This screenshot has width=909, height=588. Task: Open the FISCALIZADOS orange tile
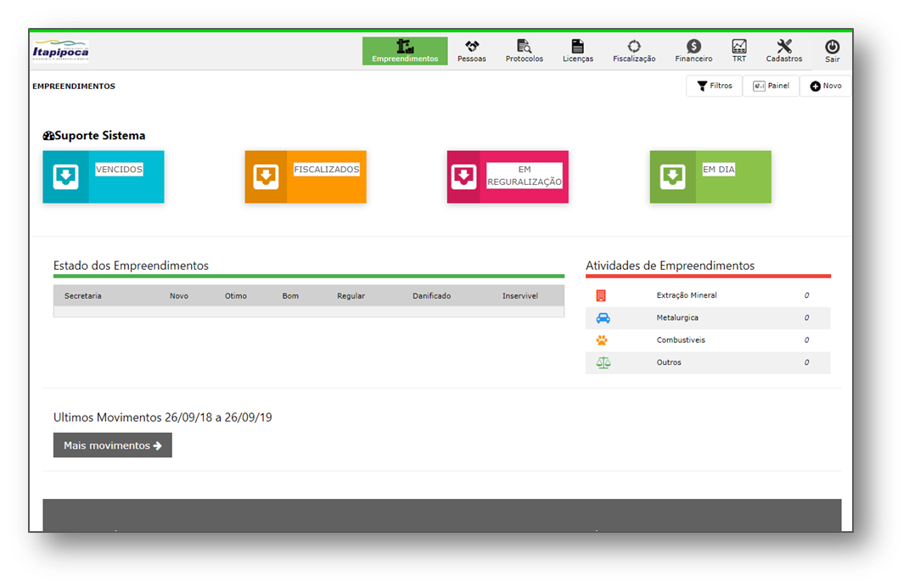[306, 177]
